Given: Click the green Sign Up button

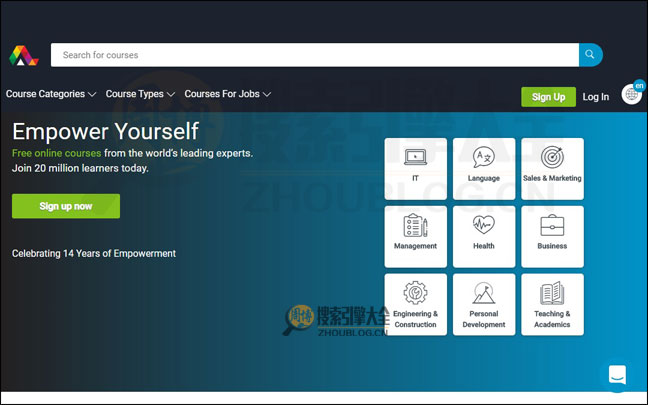Looking at the screenshot, I should [x=548, y=97].
